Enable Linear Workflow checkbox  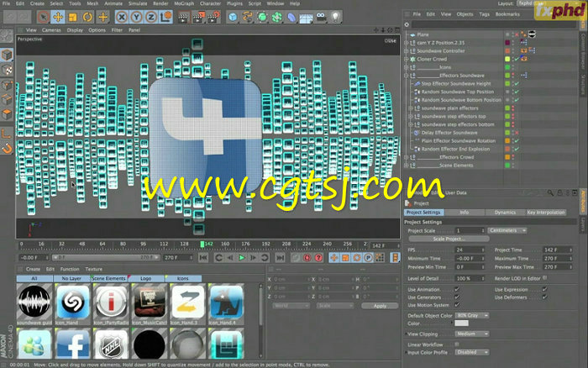(x=457, y=344)
